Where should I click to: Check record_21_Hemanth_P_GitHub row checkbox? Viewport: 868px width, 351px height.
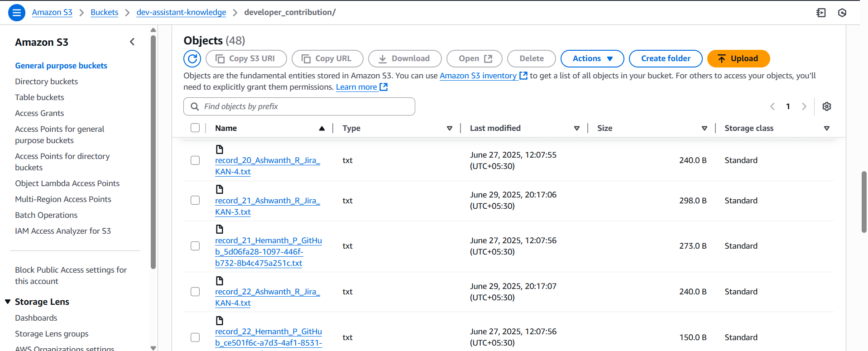(x=195, y=246)
